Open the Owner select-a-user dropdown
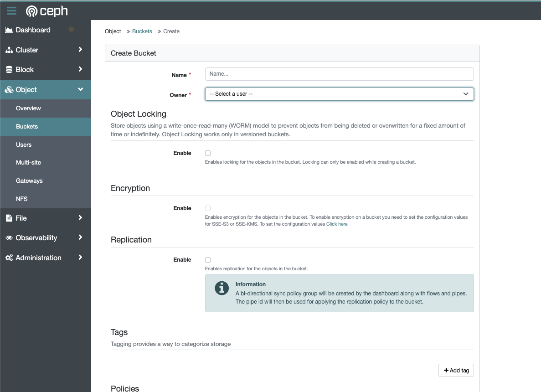This screenshot has height=392, width=541. [x=339, y=94]
